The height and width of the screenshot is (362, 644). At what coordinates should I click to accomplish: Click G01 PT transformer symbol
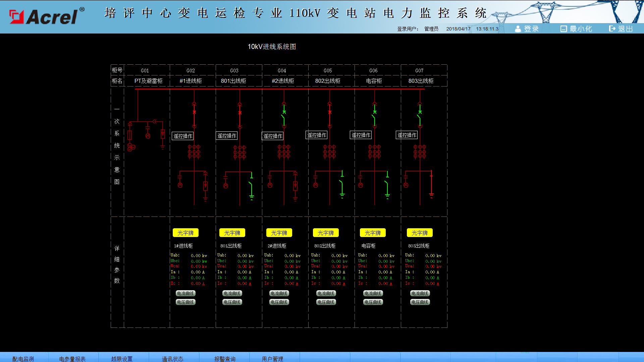click(131, 147)
